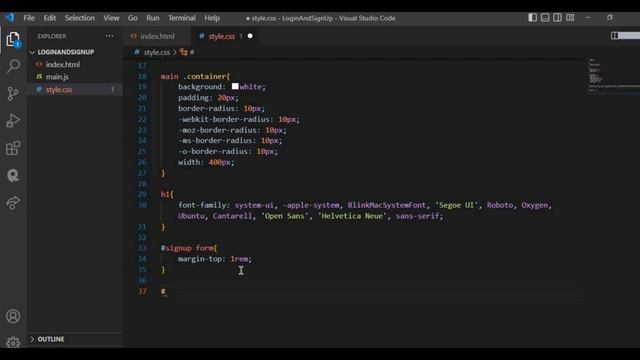This screenshot has width=640, height=360.
Task: Switch to the style.css tab
Action: coord(222,36)
